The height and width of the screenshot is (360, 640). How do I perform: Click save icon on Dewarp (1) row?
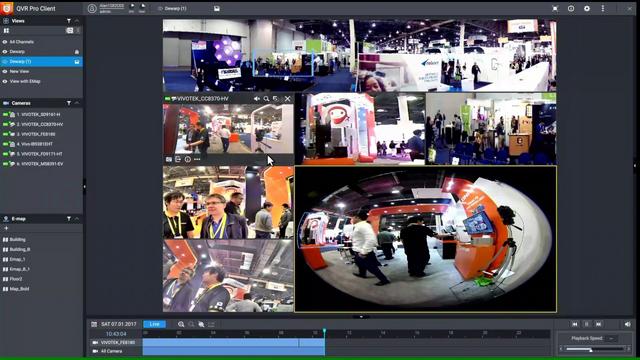pos(77,62)
